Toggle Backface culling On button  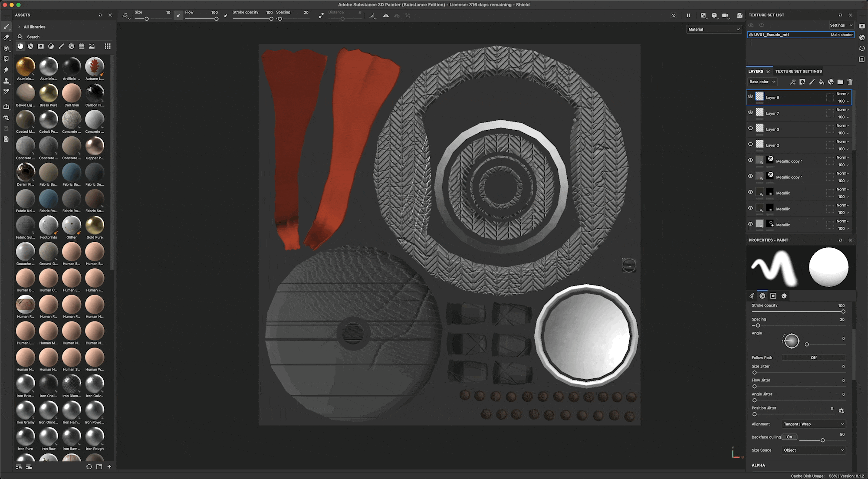[x=789, y=437]
